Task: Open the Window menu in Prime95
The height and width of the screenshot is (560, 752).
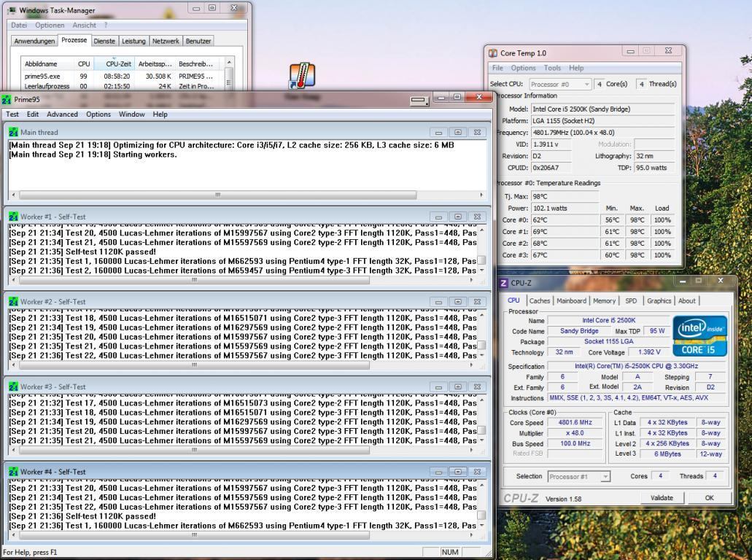Action: [132, 114]
